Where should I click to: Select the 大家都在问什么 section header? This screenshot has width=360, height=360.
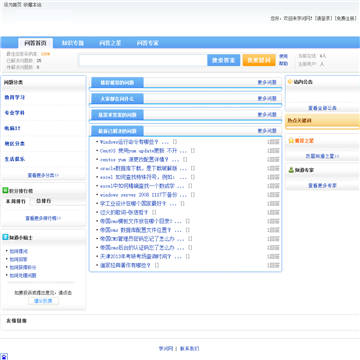(117, 98)
